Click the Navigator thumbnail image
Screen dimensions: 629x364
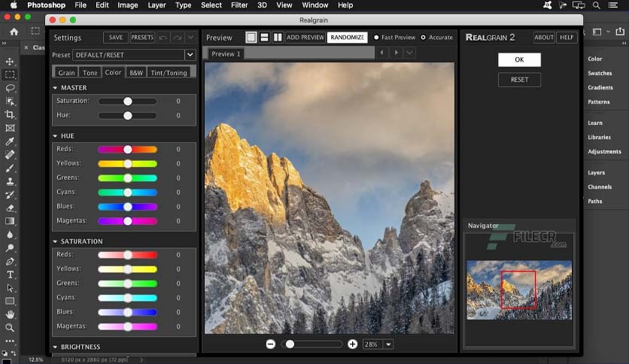[x=519, y=290]
